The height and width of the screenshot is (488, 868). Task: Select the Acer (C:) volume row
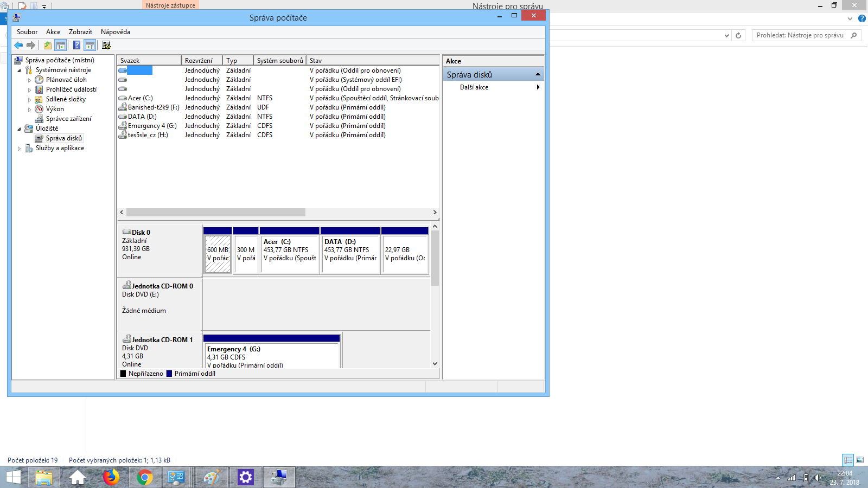[278, 98]
